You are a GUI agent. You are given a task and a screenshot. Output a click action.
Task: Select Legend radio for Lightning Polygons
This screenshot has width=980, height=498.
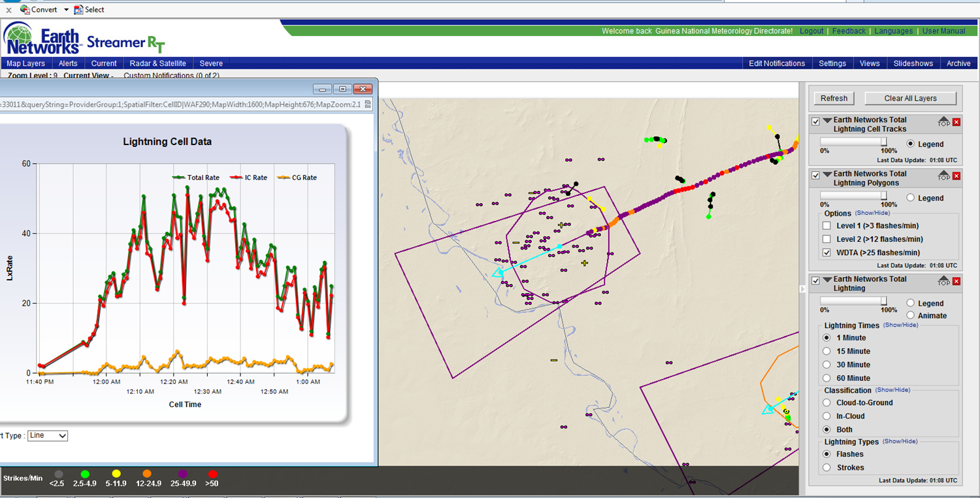(911, 197)
